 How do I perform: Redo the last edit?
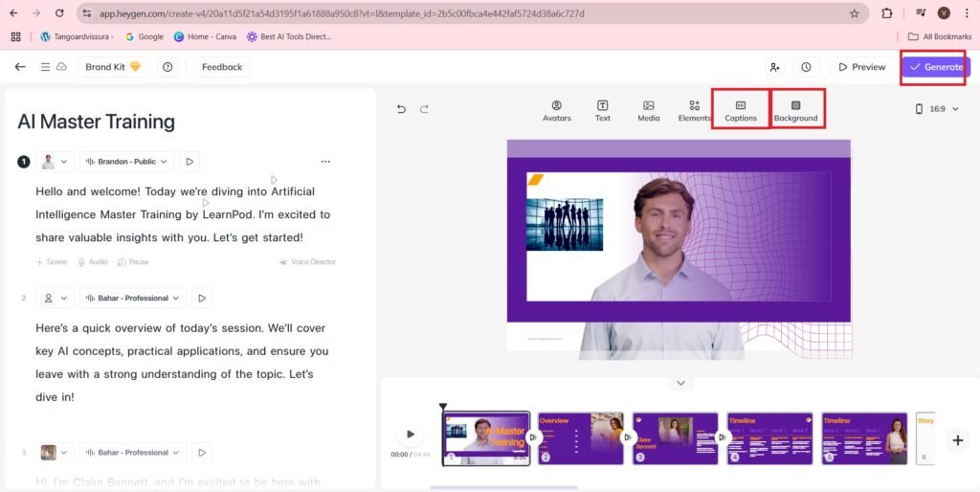[424, 109]
